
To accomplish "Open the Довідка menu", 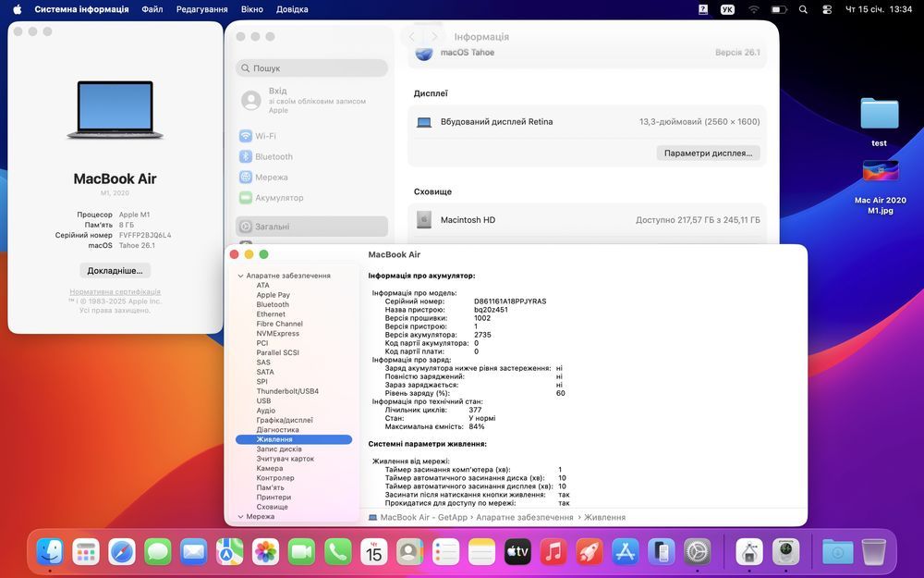I will 292,9.
